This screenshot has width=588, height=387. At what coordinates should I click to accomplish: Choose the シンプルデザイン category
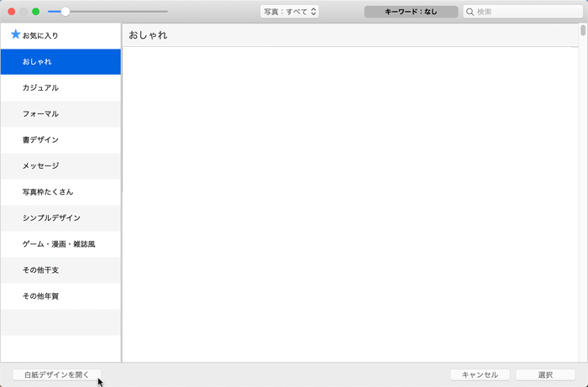click(x=60, y=218)
